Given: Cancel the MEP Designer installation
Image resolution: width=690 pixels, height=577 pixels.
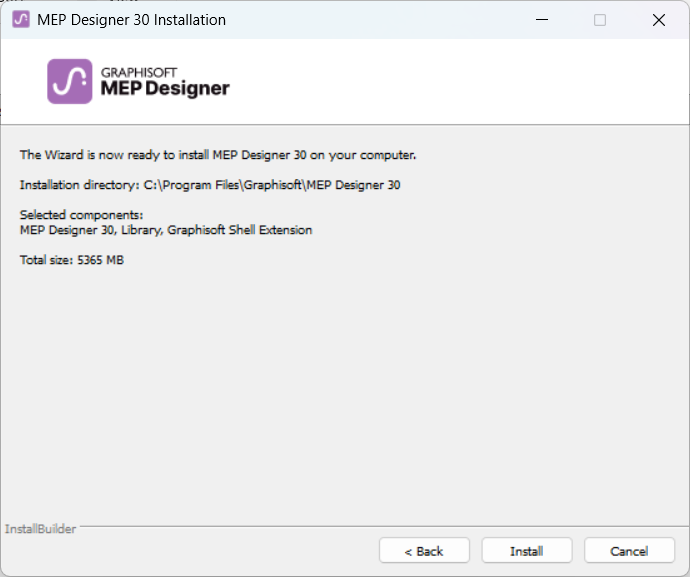Looking at the screenshot, I should pyautogui.click(x=629, y=551).
